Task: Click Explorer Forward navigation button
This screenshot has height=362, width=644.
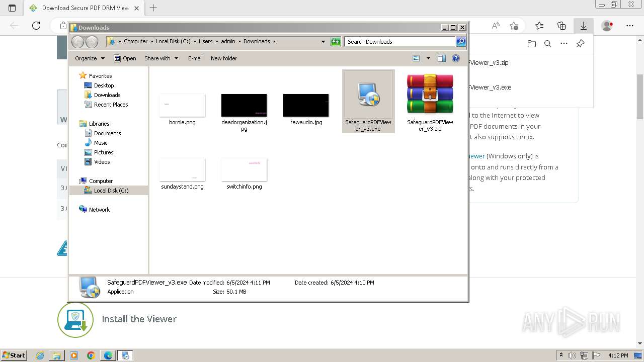Action: [92, 42]
